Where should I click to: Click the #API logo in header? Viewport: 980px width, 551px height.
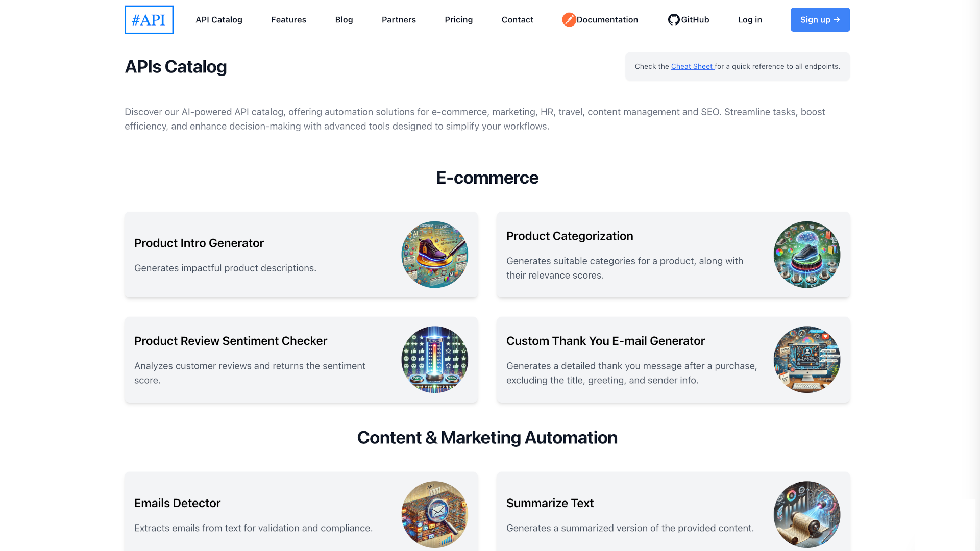(149, 20)
